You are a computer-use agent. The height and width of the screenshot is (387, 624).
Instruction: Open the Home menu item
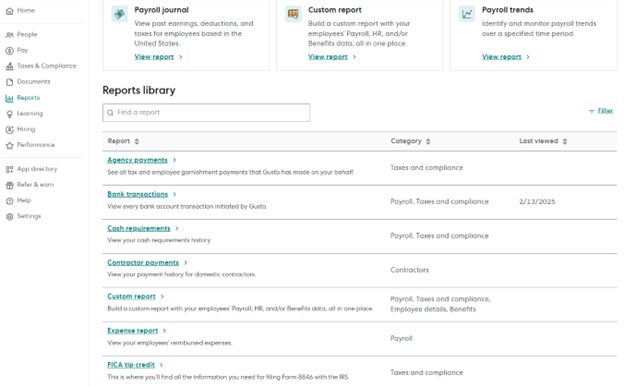click(x=26, y=10)
